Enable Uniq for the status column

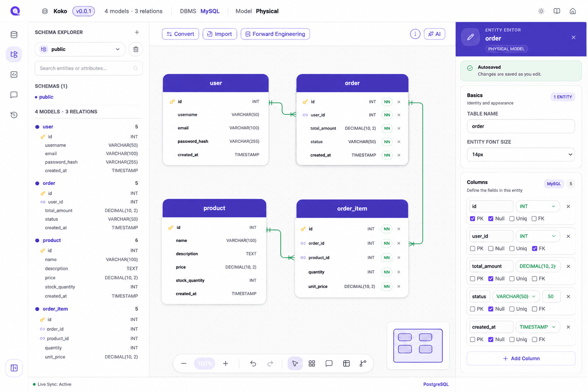pyautogui.click(x=512, y=309)
